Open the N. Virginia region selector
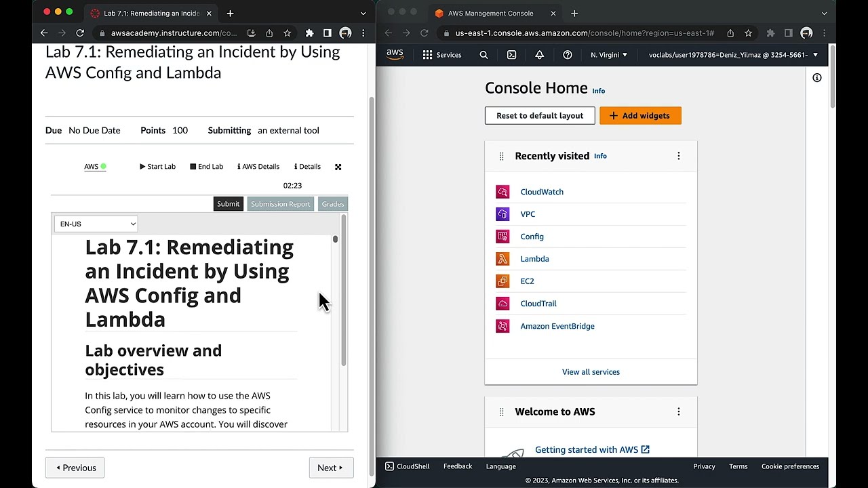This screenshot has width=868, height=488. pyautogui.click(x=609, y=55)
